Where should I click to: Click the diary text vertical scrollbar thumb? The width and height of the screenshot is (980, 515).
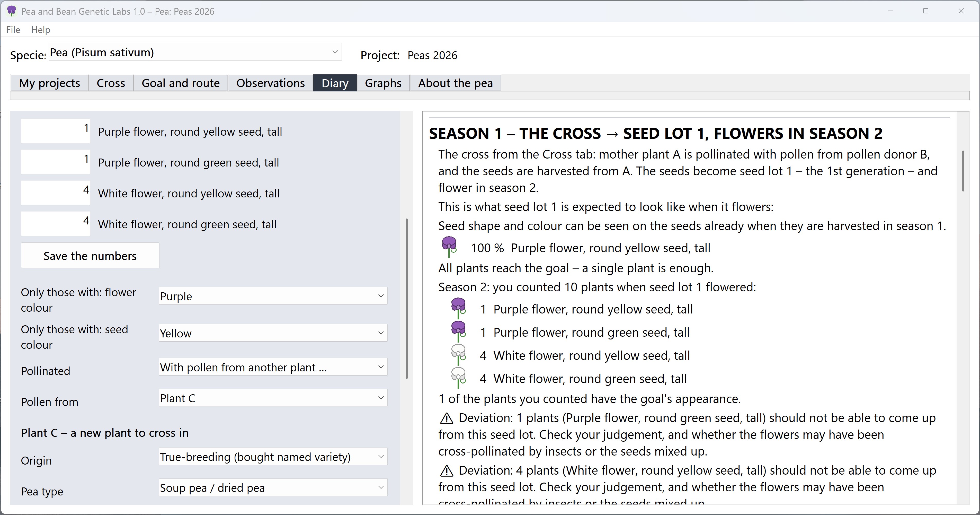click(963, 171)
